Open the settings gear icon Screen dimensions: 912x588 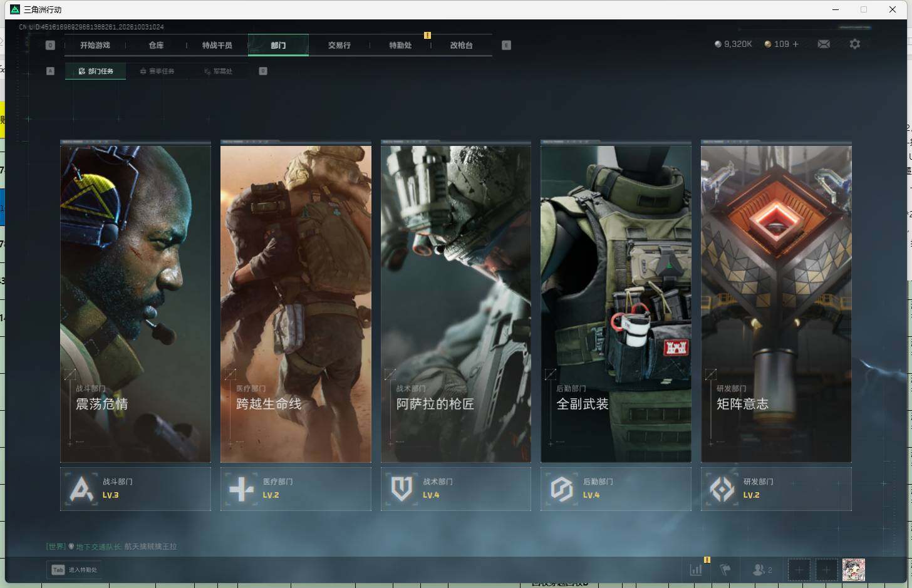click(x=855, y=44)
